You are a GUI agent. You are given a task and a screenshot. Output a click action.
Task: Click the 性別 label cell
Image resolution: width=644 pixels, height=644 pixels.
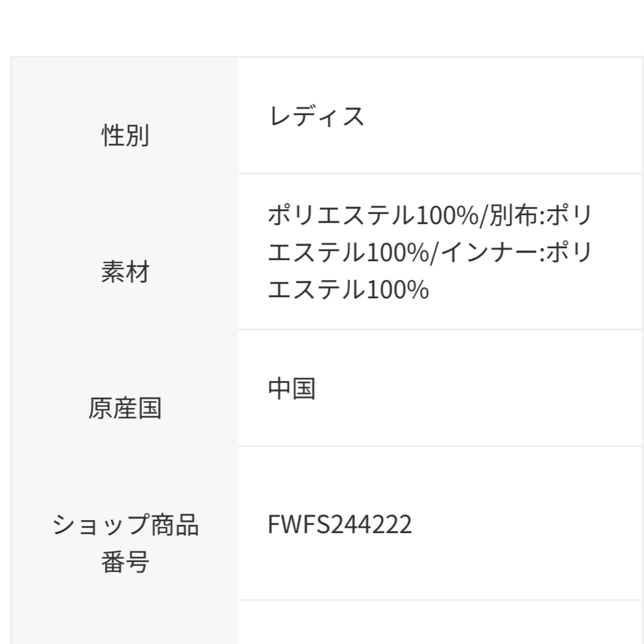pyautogui.click(x=125, y=135)
